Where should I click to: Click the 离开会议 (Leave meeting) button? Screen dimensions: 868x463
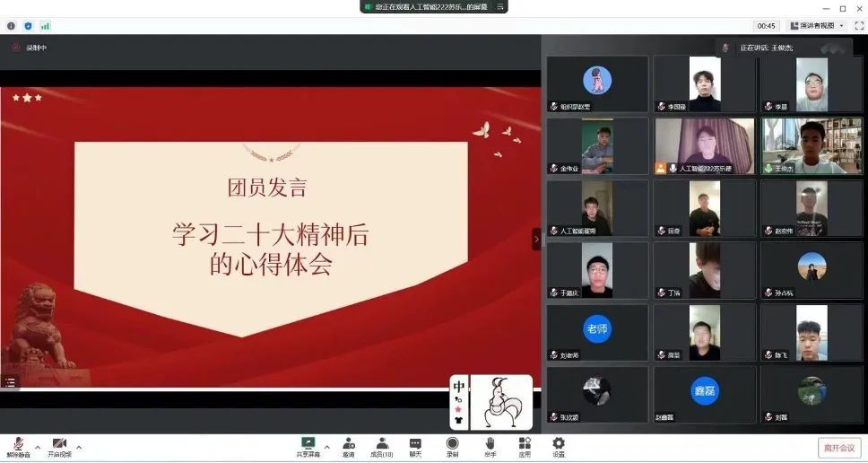[838, 447]
